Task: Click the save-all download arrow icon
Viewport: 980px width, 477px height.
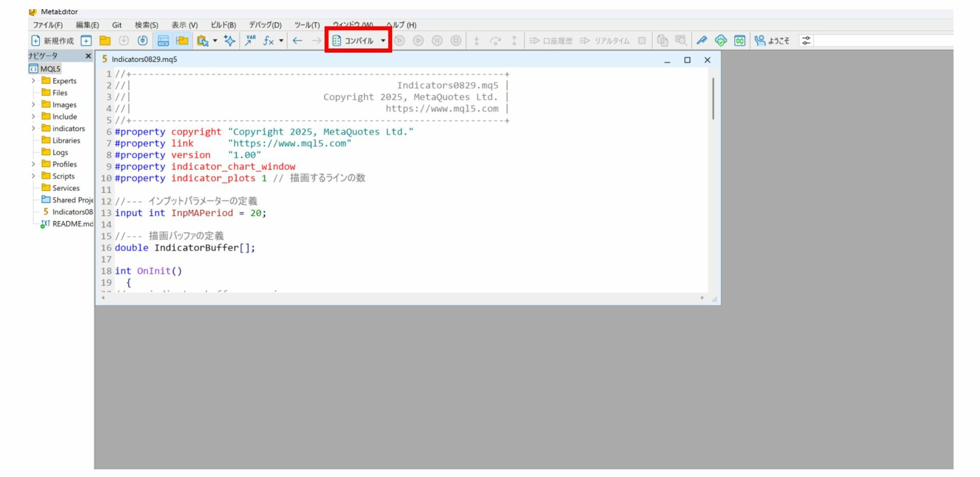Action: coord(143,41)
